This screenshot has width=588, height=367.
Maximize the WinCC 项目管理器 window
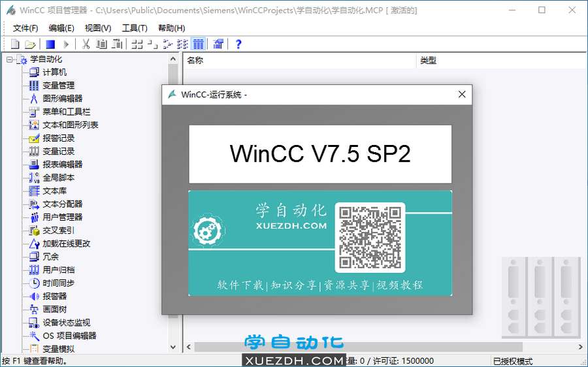pos(542,10)
